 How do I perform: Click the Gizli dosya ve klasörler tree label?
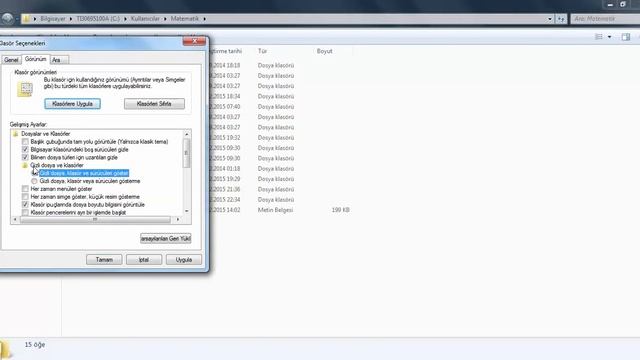tap(57, 165)
